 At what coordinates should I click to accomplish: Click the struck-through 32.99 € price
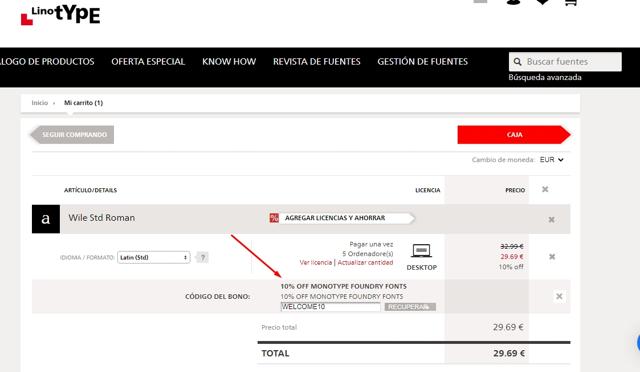pyautogui.click(x=512, y=246)
